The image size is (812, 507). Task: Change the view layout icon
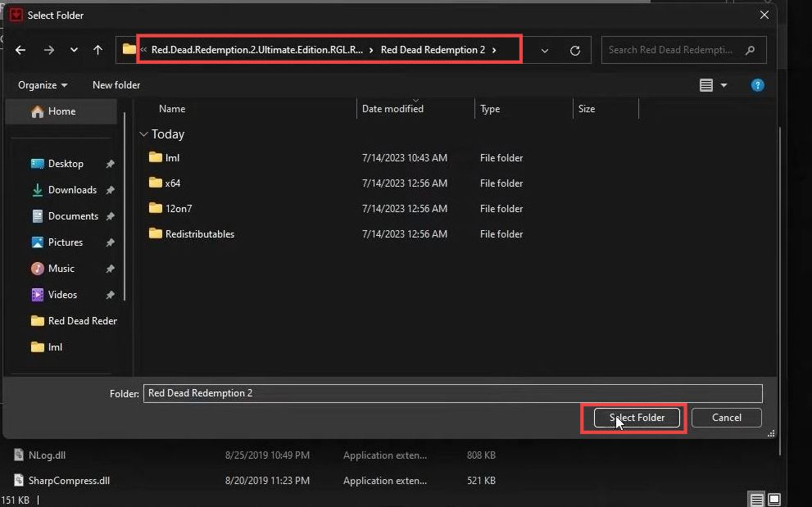706,85
